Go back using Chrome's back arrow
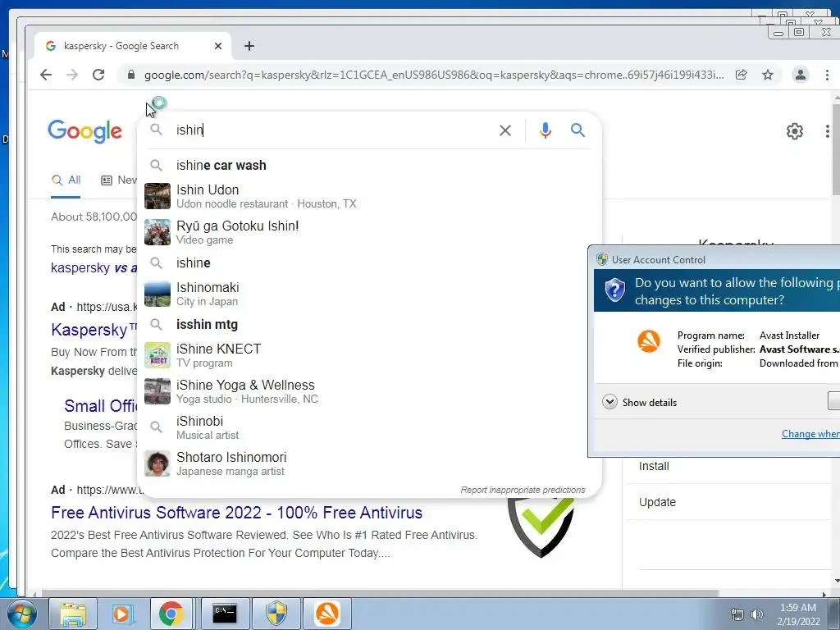The image size is (840, 630). click(46, 75)
